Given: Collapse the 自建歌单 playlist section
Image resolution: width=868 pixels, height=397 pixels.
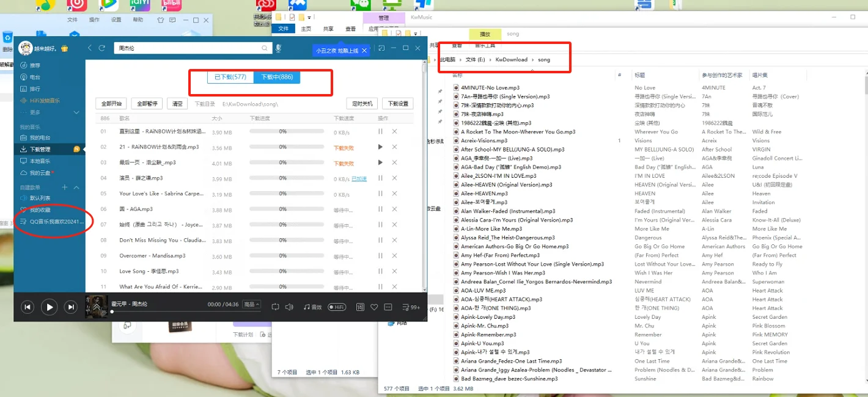Looking at the screenshot, I should click(x=76, y=187).
